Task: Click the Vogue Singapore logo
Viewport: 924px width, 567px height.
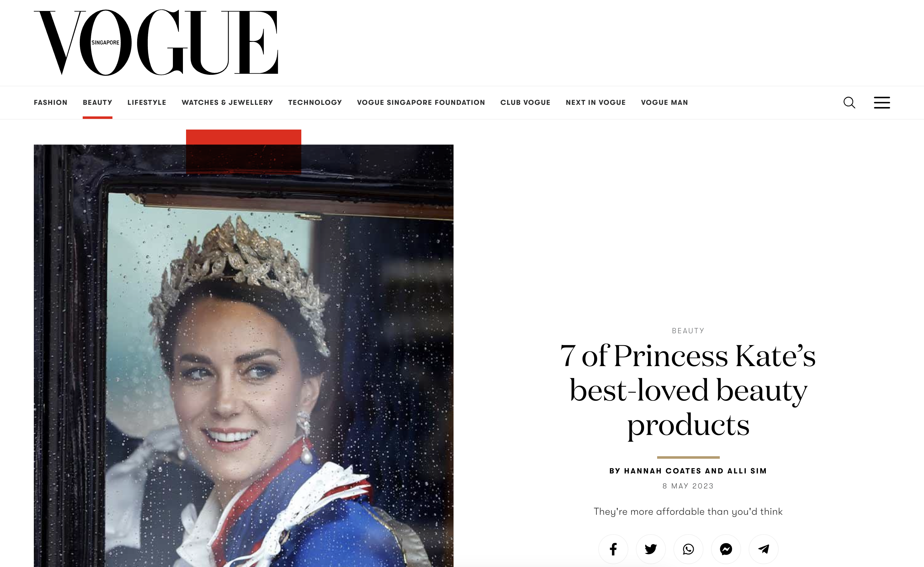Action: [156, 42]
